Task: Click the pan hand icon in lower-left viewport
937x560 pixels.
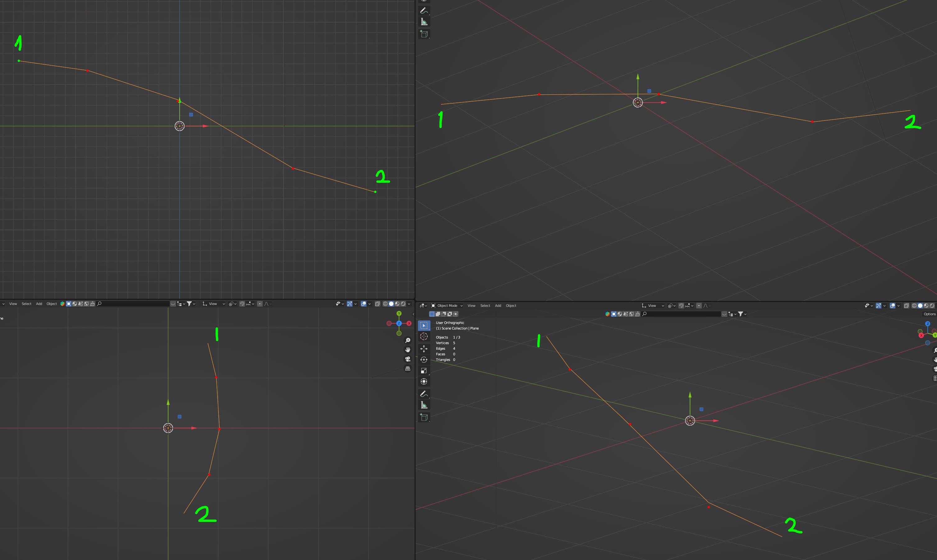Action: (408, 350)
